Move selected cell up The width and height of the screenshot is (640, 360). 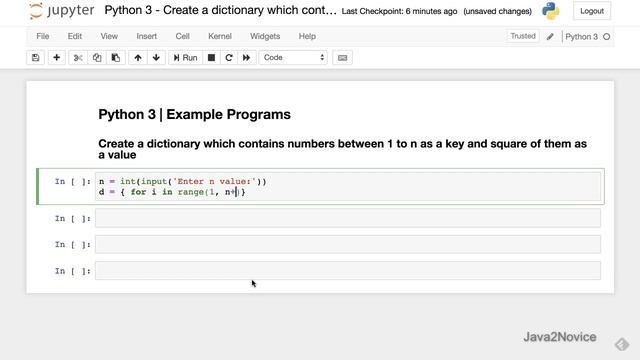click(x=138, y=58)
